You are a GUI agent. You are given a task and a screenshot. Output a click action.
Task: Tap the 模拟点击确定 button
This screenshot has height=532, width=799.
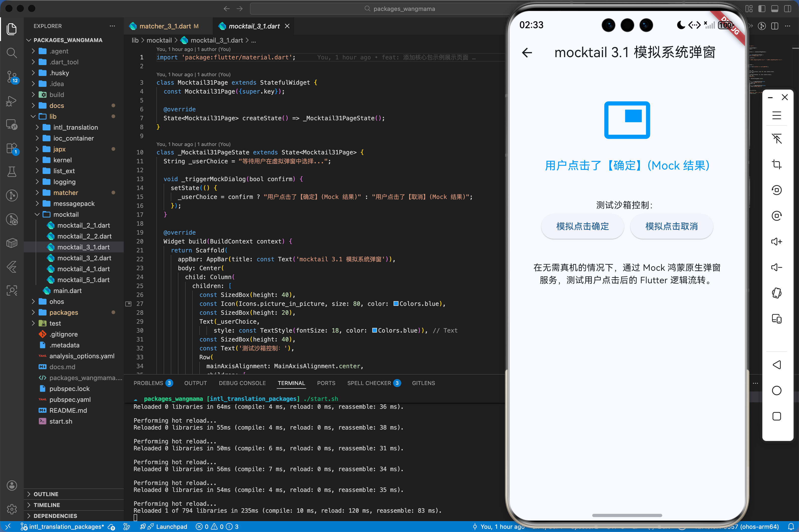tap(582, 226)
